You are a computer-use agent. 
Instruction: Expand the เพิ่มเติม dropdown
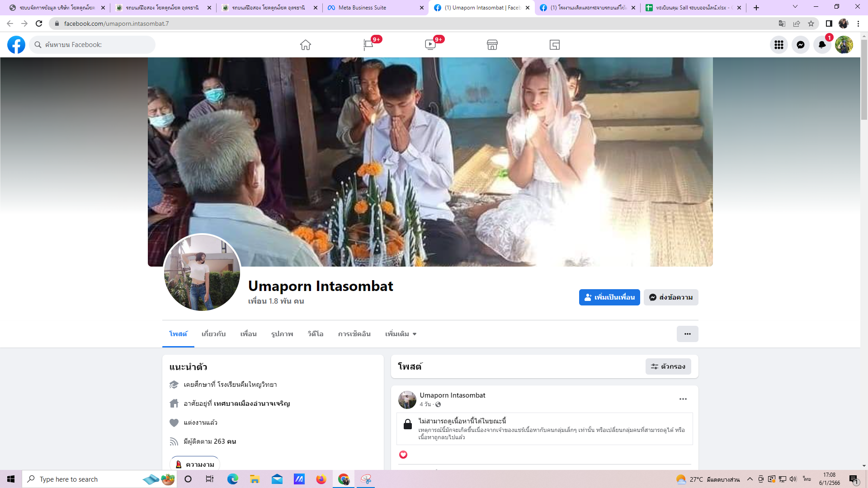pyautogui.click(x=401, y=334)
